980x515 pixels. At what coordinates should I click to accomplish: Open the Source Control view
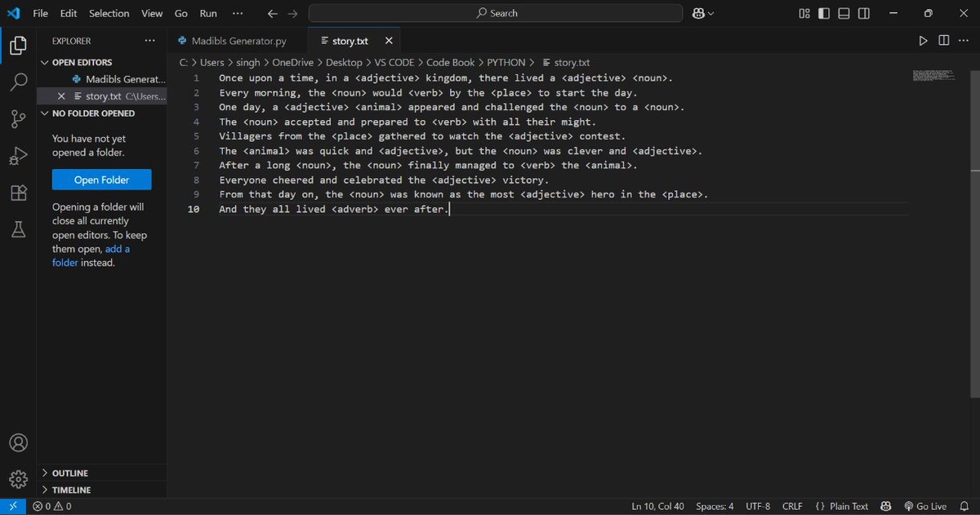point(18,119)
